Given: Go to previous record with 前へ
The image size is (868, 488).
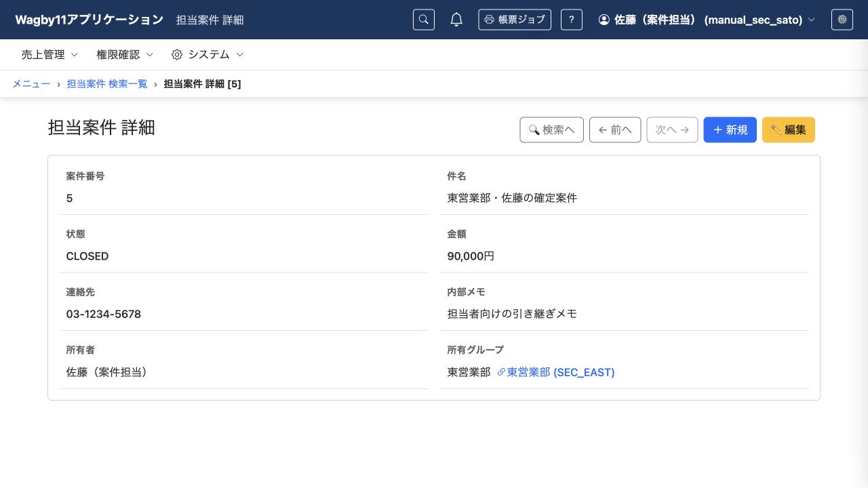Looking at the screenshot, I should coord(615,129).
